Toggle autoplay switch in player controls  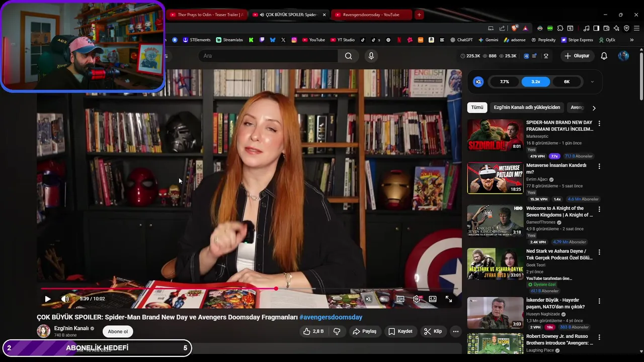[x=384, y=299]
